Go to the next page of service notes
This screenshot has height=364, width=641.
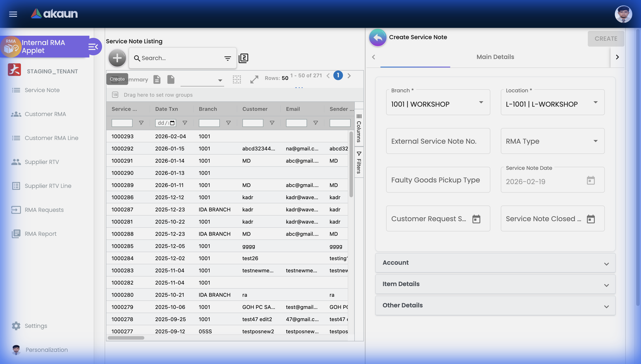click(x=349, y=76)
